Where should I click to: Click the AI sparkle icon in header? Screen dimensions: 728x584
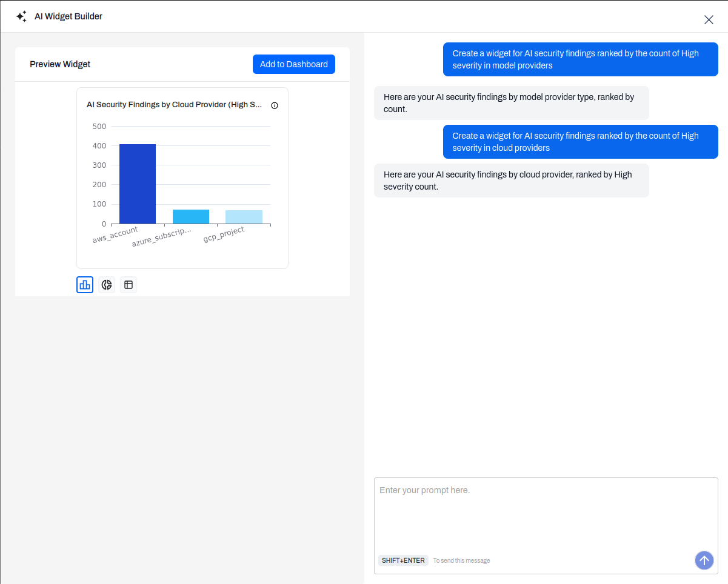[x=21, y=16]
